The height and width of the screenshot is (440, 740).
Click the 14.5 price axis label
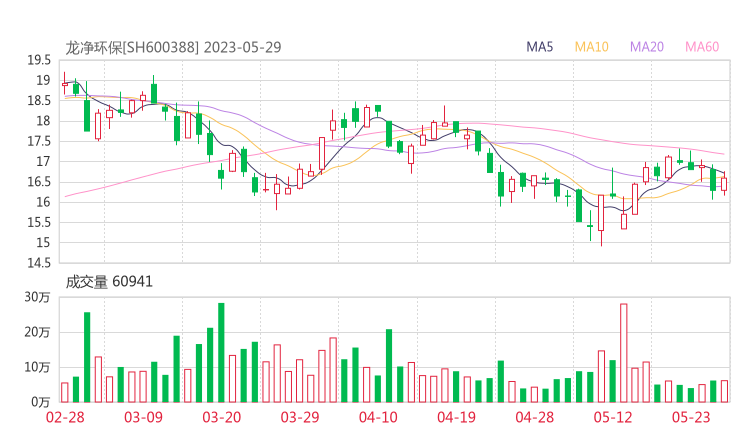[x=39, y=263]
